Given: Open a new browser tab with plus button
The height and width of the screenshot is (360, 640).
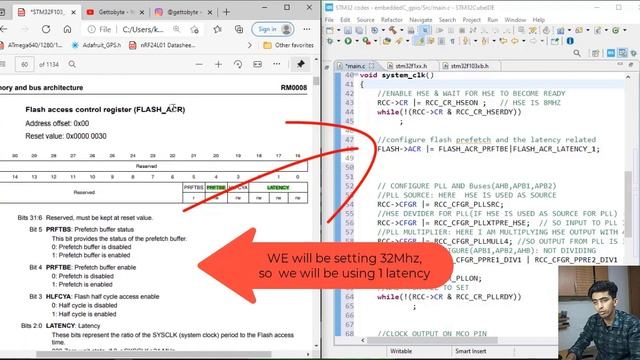Looking at the screenshot, I should 227,12.
